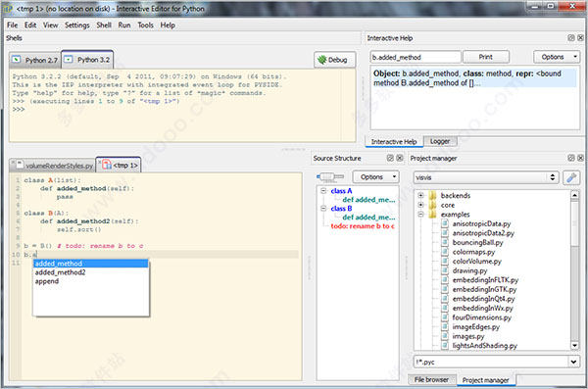The image size is (588, 389).
Task: Open embeddingInGTK.py file
Action: [484, 290]
